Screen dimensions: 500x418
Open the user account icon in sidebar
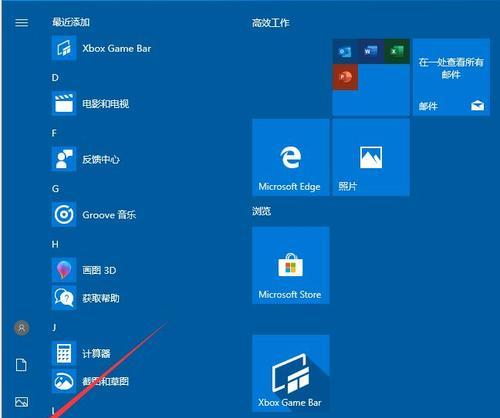tap(22, 328)
